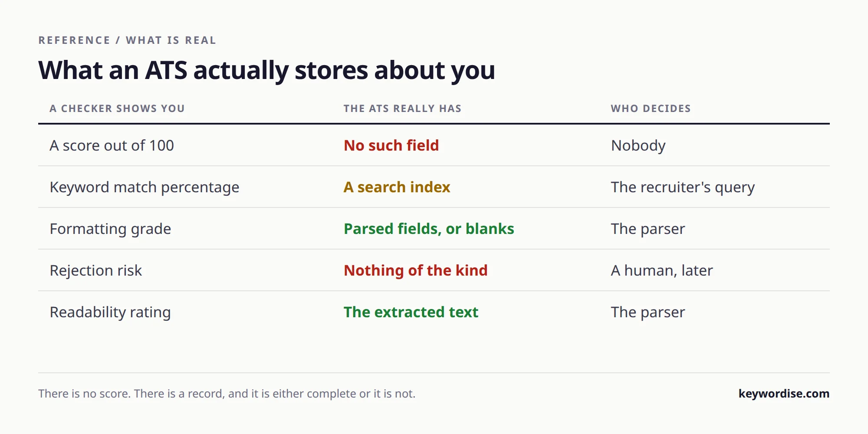Click the 'WHO DECIDES' column header
Viewport: 868px width, 434px height.
tap(651, 108)
